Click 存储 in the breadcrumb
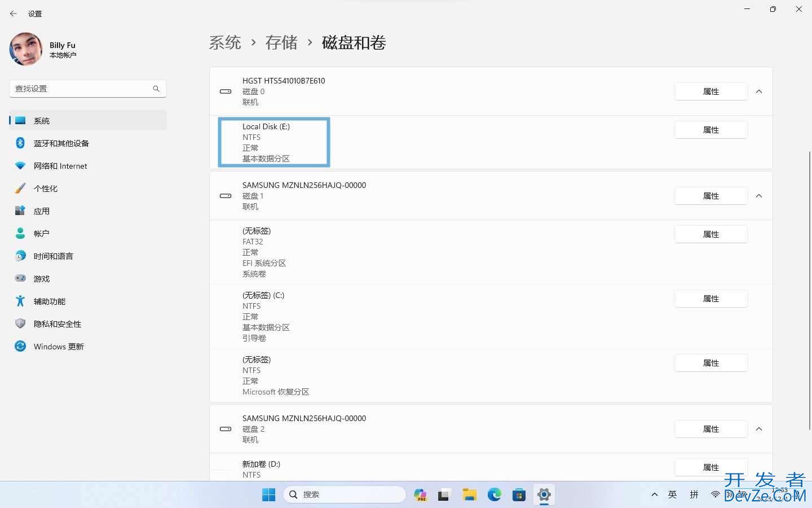The image size is (812, 508). pos(281,42)
